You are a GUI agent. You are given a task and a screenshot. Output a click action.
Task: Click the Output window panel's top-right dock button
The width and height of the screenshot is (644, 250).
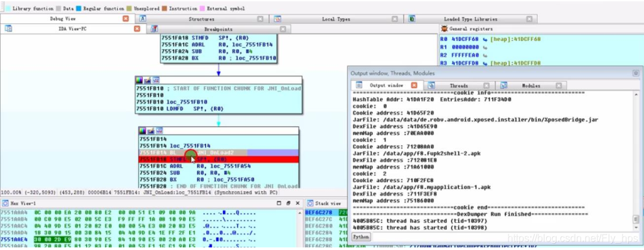[636, 73]
